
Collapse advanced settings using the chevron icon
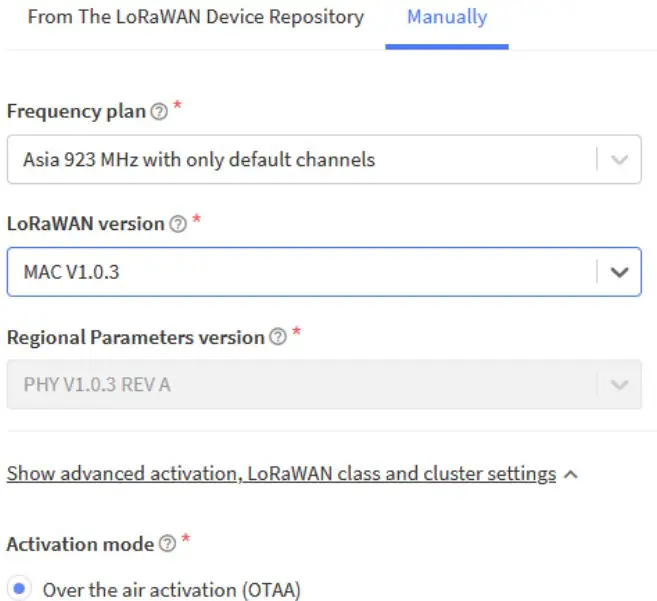pos(571,475)
